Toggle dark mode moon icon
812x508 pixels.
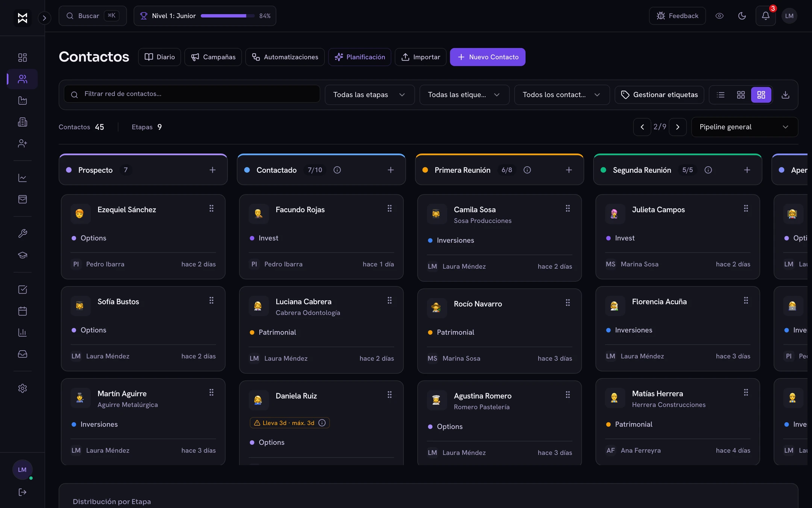click(x=742, y=16)
